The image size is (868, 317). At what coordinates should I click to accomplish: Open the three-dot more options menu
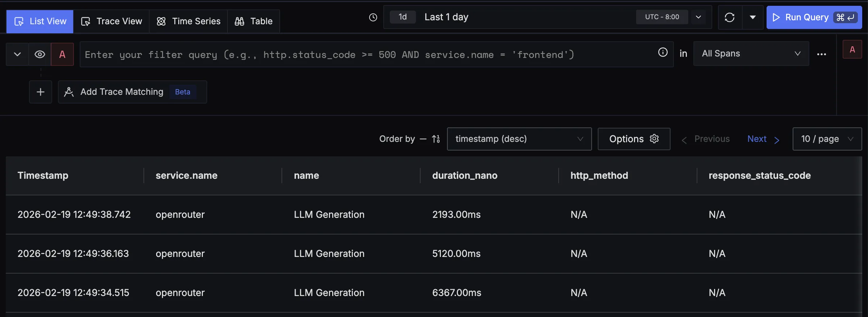point(822,54)
